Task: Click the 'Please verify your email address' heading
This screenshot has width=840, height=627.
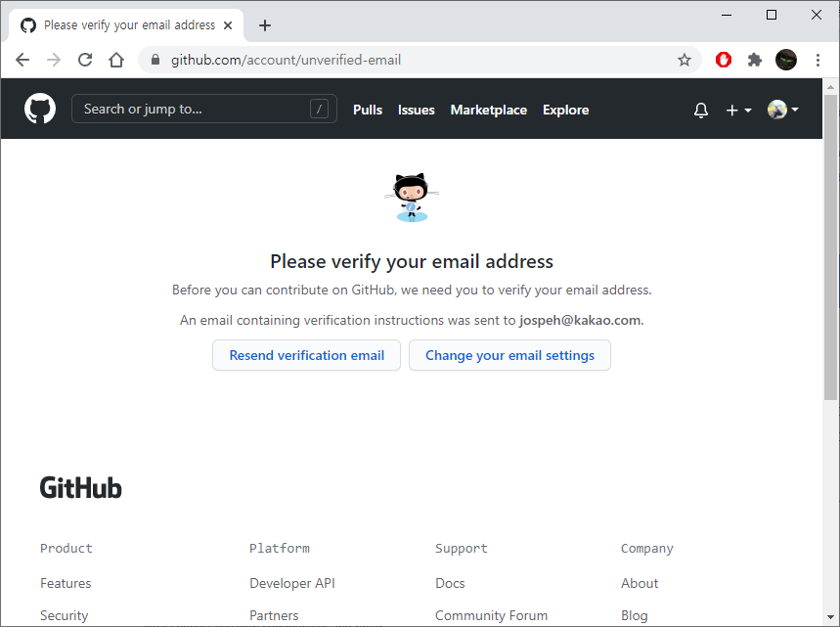Action: click(x=412, y=261)
